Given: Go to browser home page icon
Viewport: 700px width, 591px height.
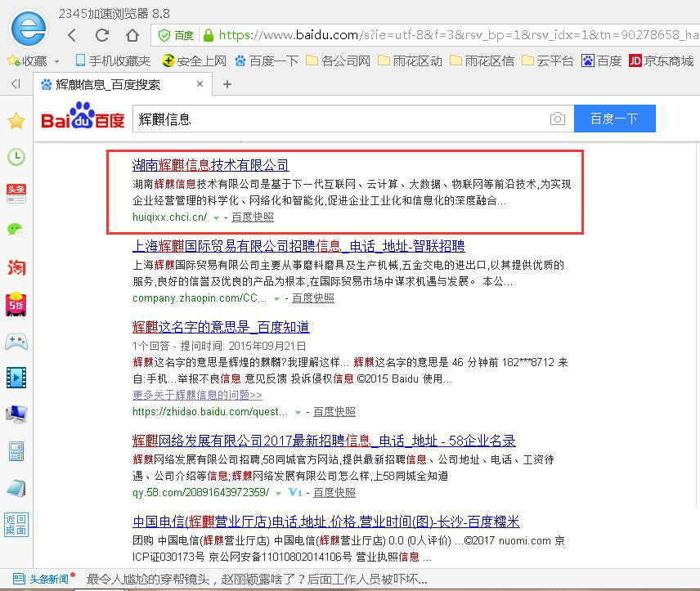Looking at the screenshot, I should (132, 35).
